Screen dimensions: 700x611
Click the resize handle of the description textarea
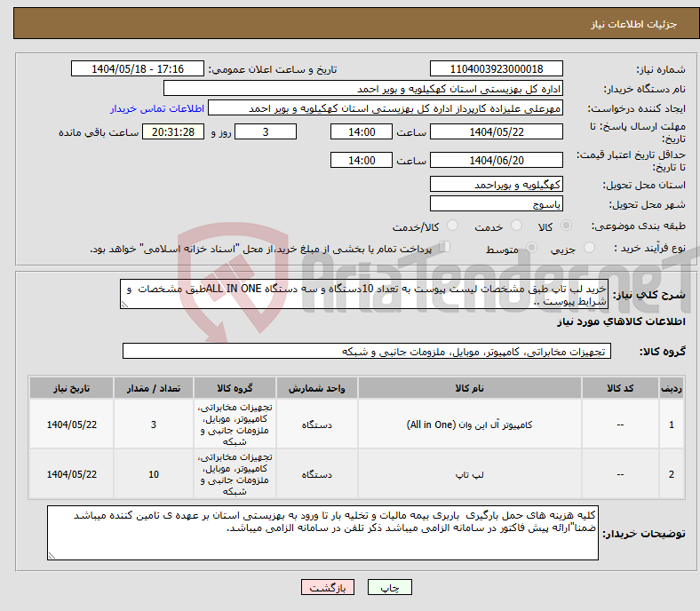(124, 305)
